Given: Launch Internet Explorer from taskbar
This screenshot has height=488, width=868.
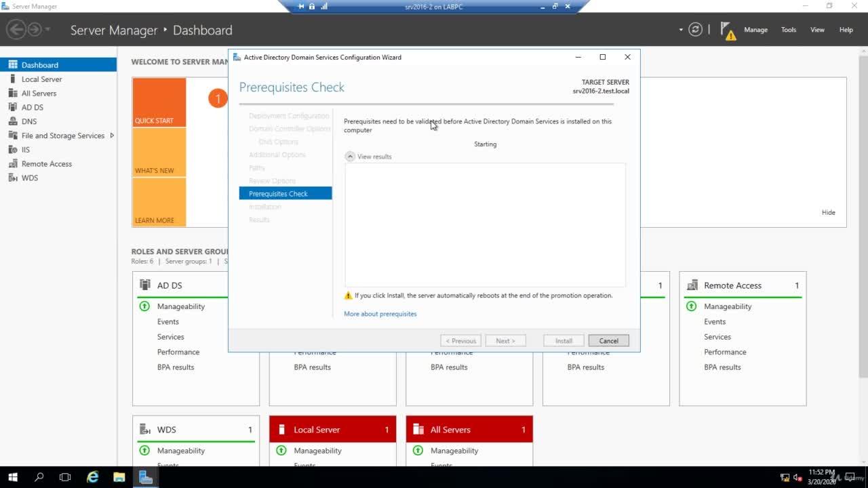Looking at the screenshot, I should tap(93, 477).
